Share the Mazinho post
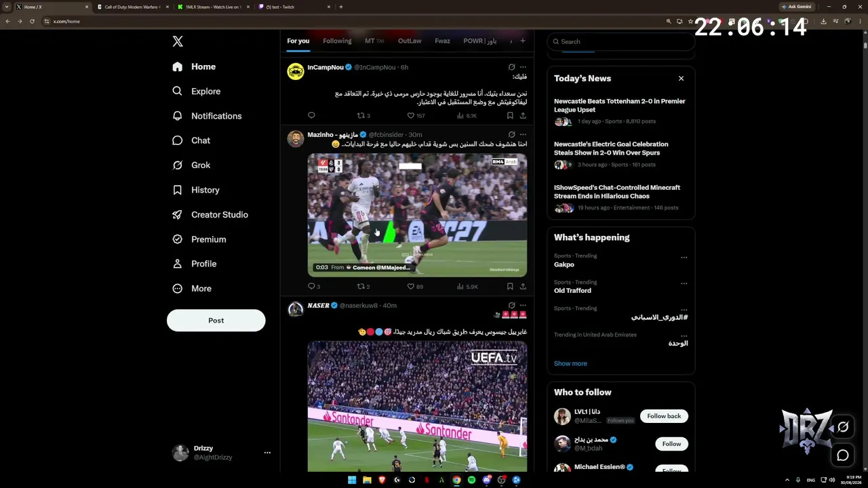Viewport: 868px width, 488px height. point(523,287)
